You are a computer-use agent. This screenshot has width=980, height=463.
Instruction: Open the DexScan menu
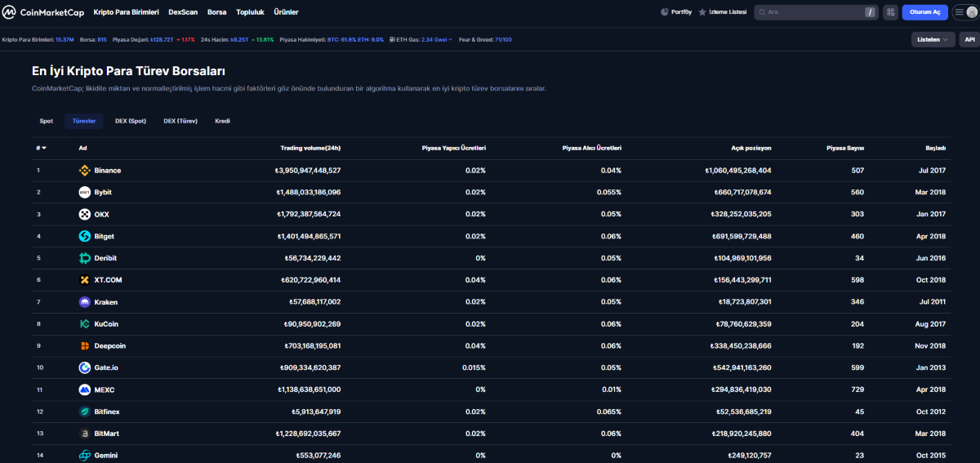(x=183, y=12)
